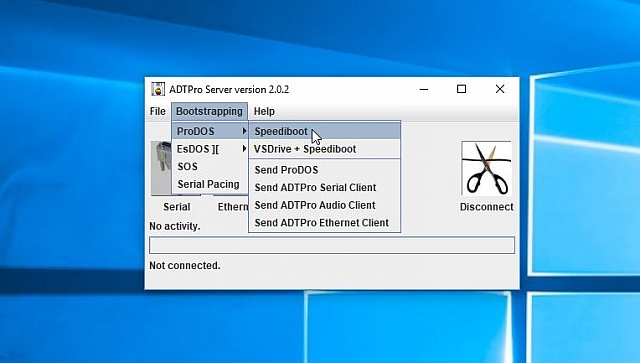Viewport: 640px width, 363px height.
Task: Click the Disconnect scissors icon
Action: [x=486, y=168]
